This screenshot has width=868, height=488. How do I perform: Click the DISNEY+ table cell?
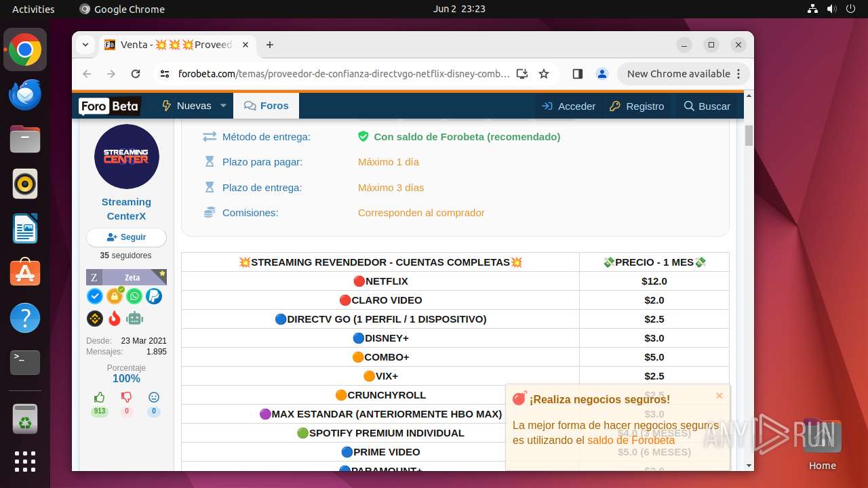(x=380, y=338)
